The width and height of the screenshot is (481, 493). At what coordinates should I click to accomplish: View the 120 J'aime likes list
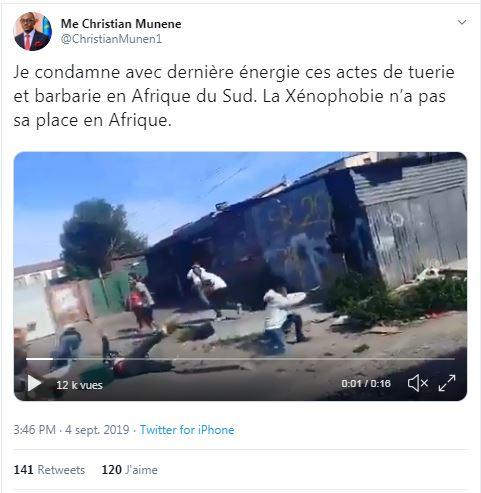click(130, 470)
